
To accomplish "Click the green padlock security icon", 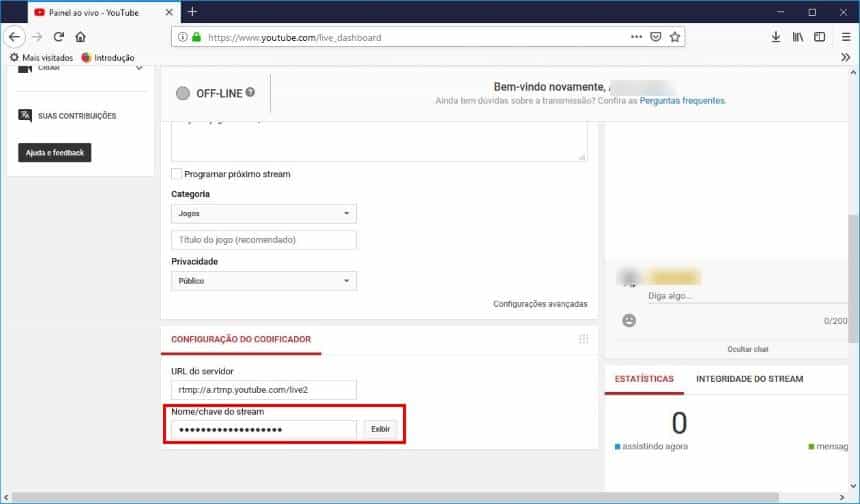I will 196,37.
